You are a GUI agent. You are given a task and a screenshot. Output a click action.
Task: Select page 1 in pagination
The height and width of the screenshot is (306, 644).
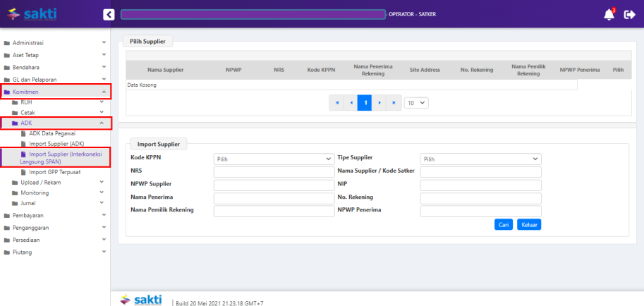pyautogui.click(x=365, y=103)
